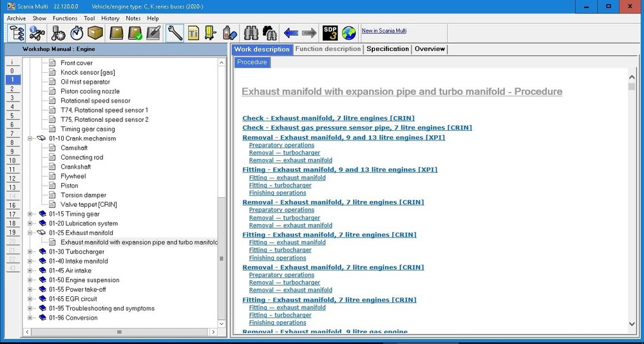The height and width of the screenshot is (344, 644).
Task: Click the piston and gear icon
Action: [58, 33]
